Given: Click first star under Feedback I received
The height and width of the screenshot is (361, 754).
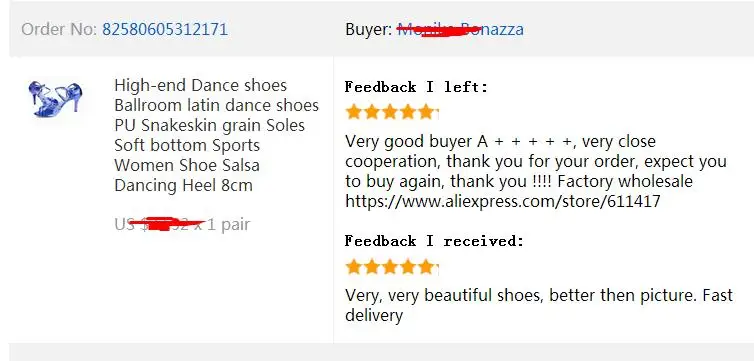Looking at the screenshot, I should point(353,267).
